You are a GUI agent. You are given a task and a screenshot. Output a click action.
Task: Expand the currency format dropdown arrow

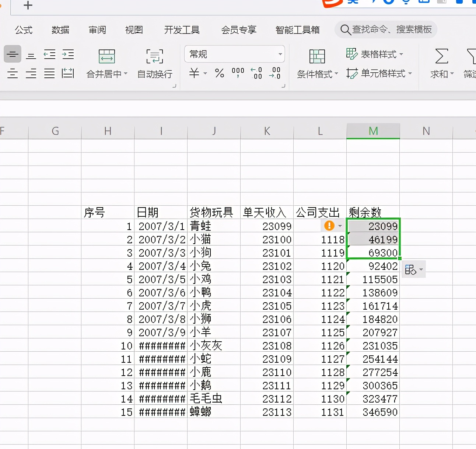coord(205,73)
